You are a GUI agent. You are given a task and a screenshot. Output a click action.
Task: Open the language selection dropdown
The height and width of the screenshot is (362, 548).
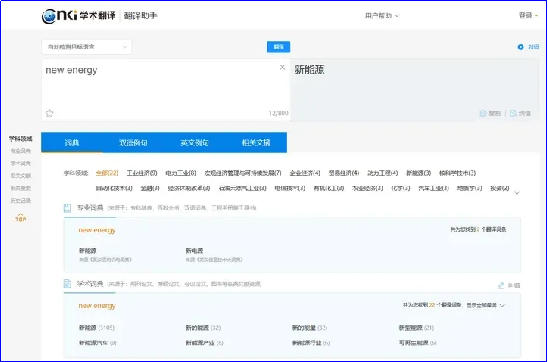tap(87, 47)
